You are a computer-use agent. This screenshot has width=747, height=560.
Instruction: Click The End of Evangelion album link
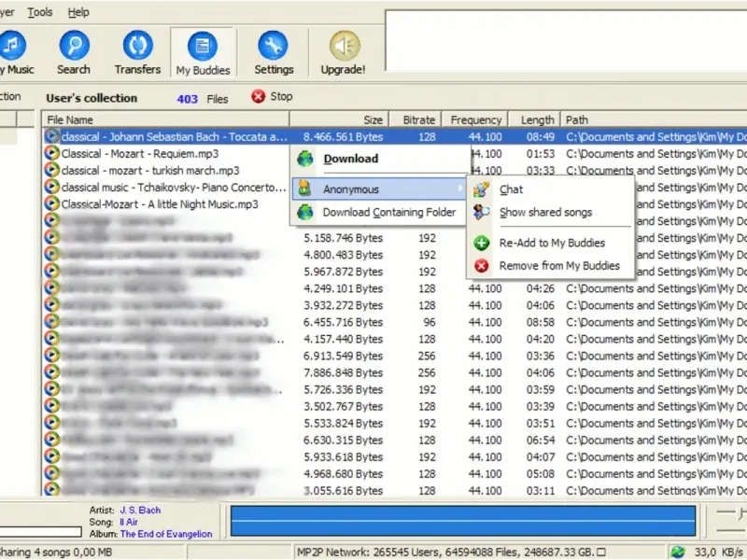[165, 534]
